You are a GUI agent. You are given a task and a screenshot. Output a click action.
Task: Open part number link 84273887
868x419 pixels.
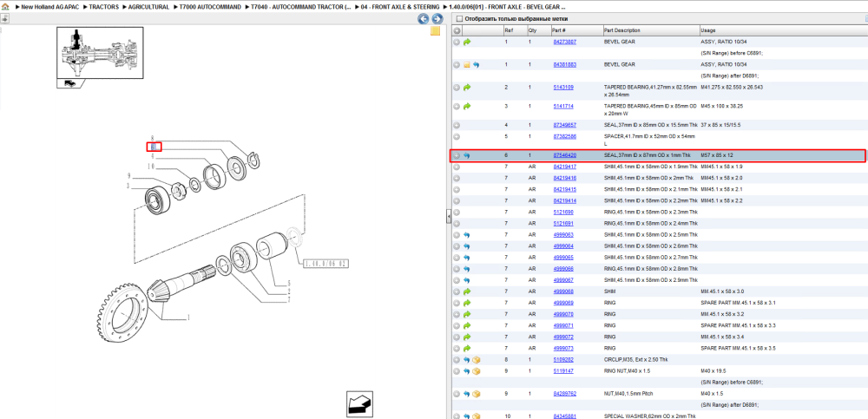pyautogui.click(x=565, y=42)
